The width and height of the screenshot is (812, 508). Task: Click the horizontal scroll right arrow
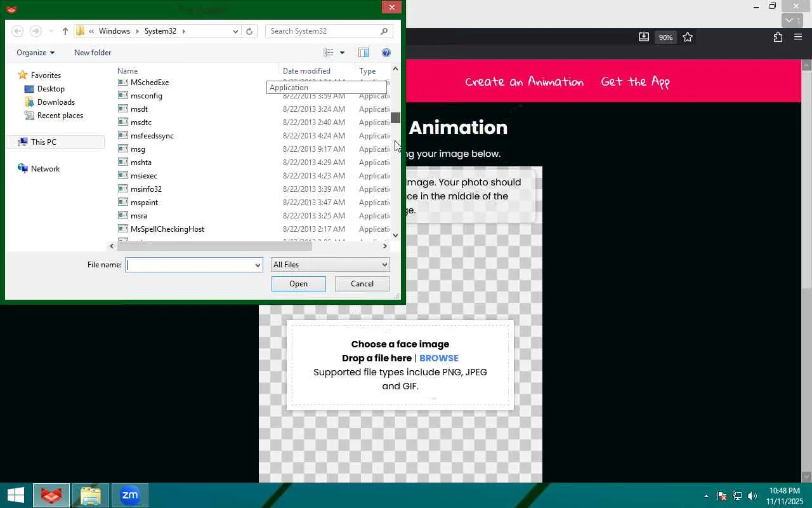384,246
